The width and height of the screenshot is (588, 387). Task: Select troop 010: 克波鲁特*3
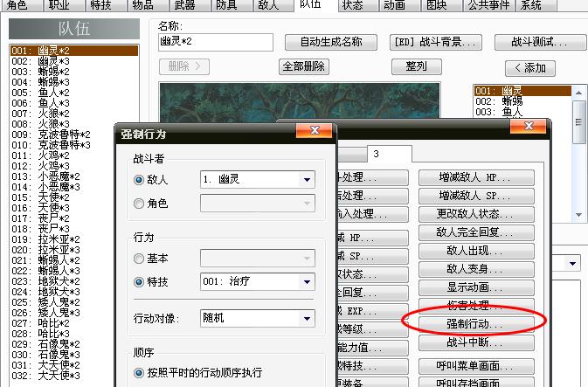coord(62,145)
